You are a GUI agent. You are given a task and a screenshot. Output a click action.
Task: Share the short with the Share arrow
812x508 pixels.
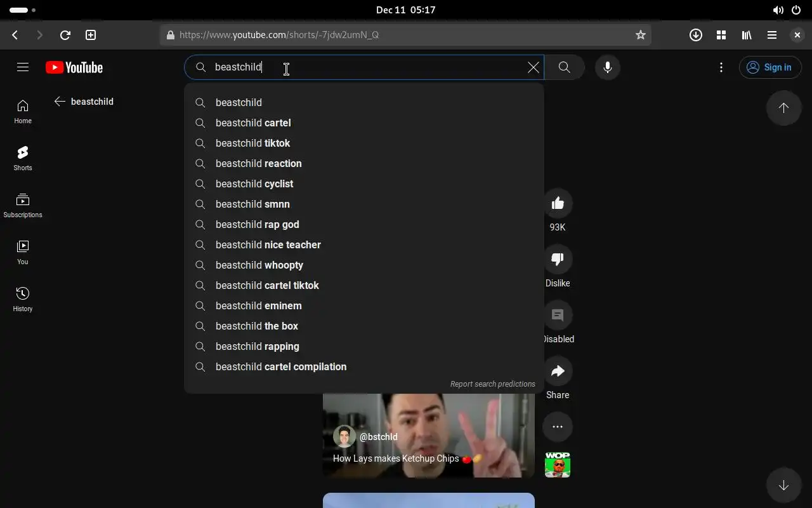click(x=558, y=371)
